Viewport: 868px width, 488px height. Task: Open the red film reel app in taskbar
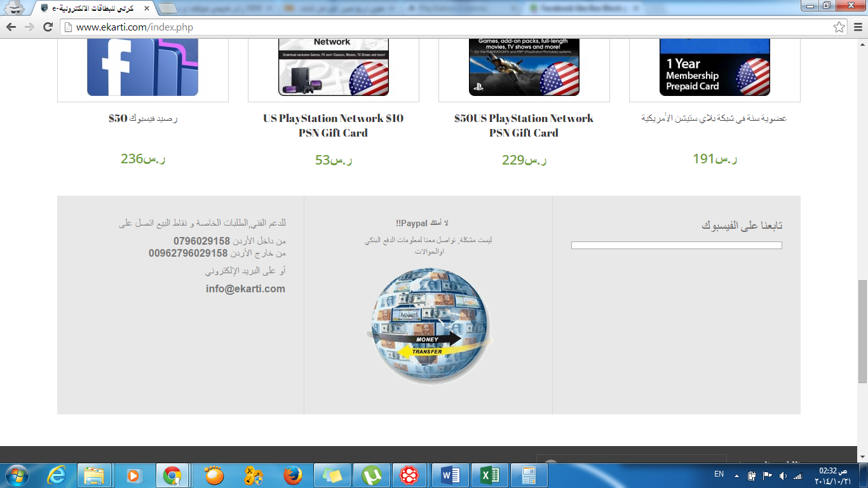(x=411, y=475)
